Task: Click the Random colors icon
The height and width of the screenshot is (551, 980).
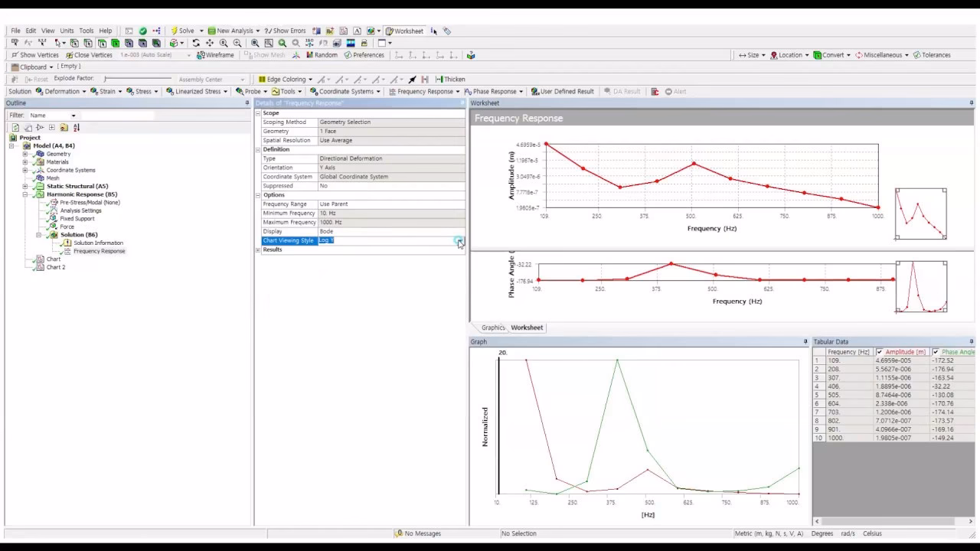Action: click(322, 55)
